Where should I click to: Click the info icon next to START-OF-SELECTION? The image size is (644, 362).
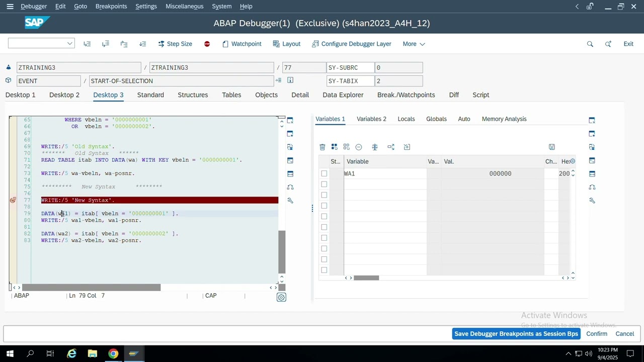coord(290,80)
